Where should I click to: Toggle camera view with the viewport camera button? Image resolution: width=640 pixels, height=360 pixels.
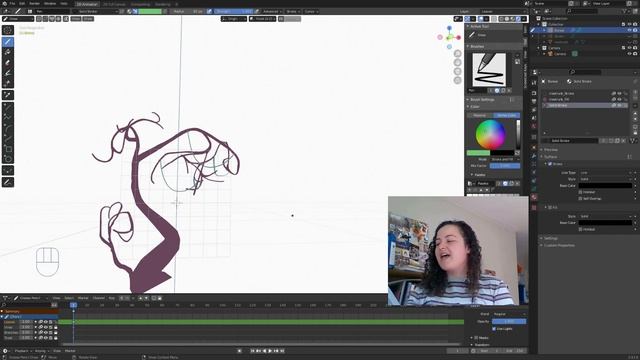point(458,71)
